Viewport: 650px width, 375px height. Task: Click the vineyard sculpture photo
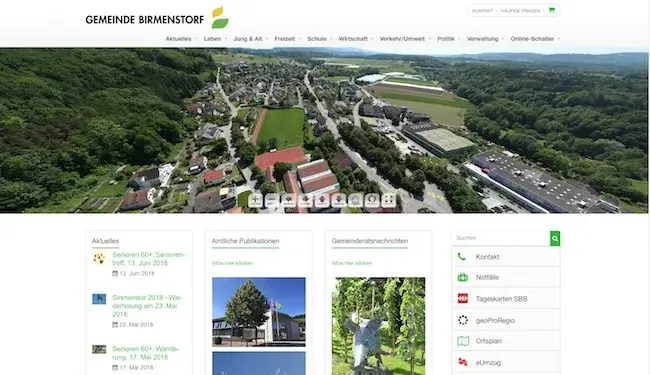378,326
